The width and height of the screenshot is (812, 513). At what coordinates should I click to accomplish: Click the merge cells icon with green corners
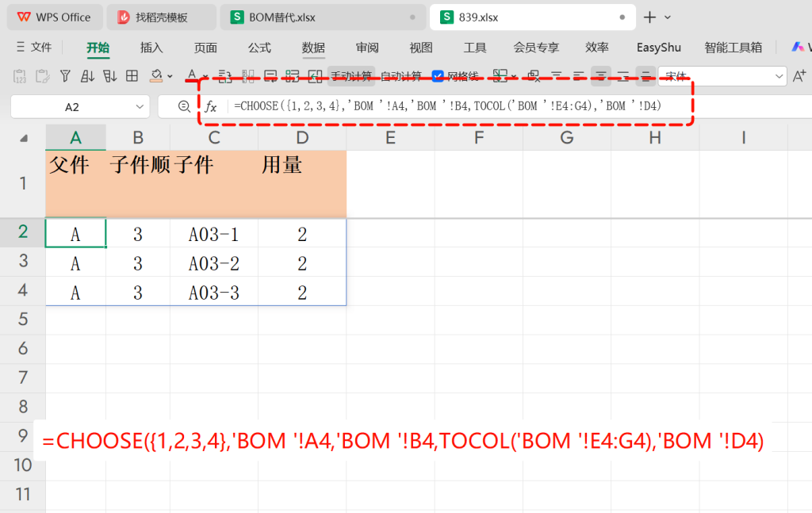(293, 77)
